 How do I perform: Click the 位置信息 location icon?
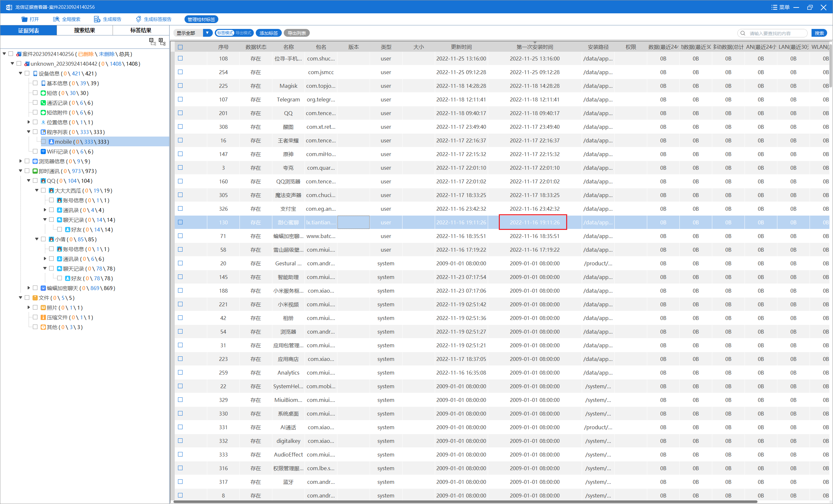click(x=43, y=122)
